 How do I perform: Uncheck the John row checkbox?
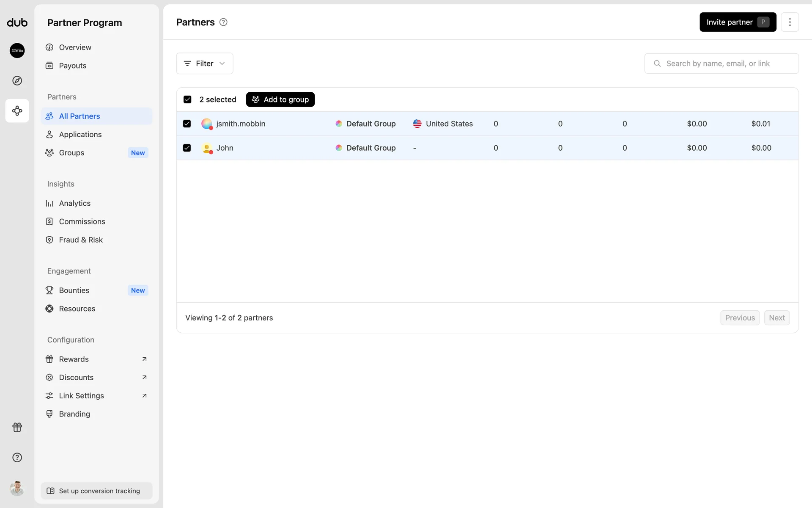point(187,148)
